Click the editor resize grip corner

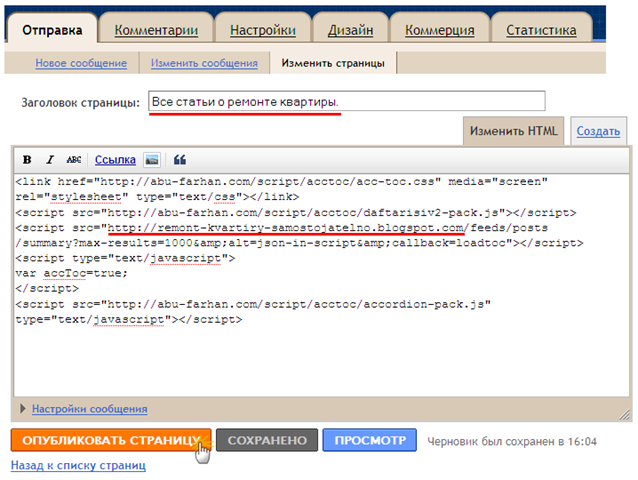click(625, 415)
